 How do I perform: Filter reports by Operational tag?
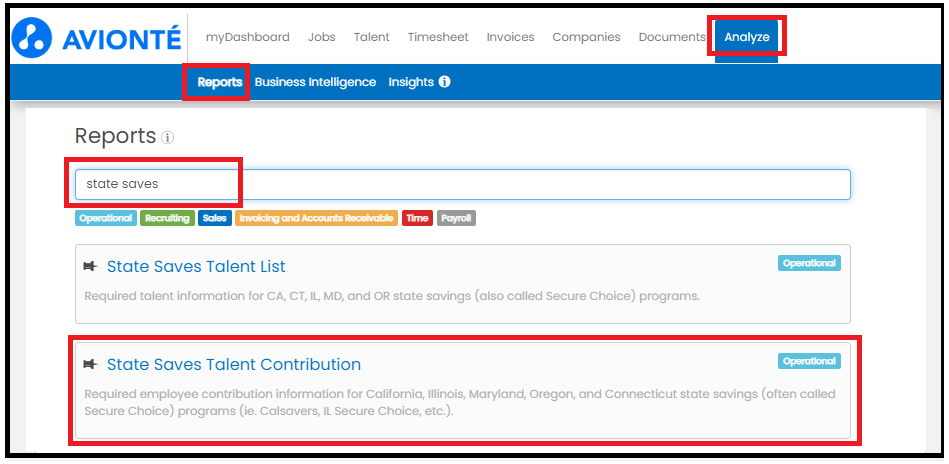click(x=105, y=218)
